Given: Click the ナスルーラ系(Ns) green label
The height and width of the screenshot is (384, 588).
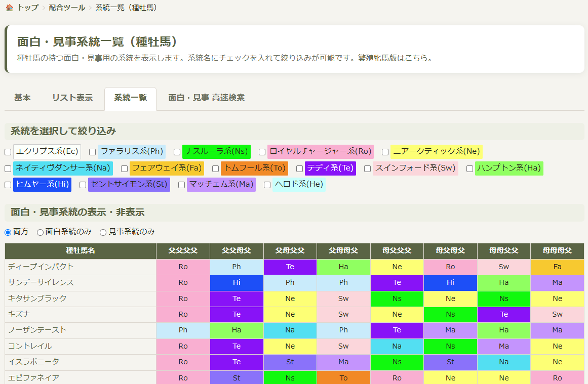Looking at the screenshot, I should [x=216, y=151].
